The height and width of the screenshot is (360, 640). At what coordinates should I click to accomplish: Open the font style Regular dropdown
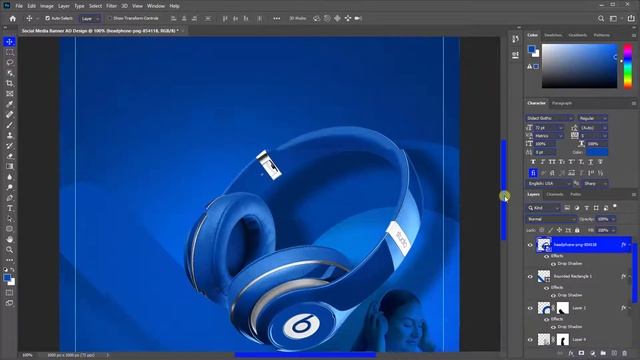pos(592,118)
